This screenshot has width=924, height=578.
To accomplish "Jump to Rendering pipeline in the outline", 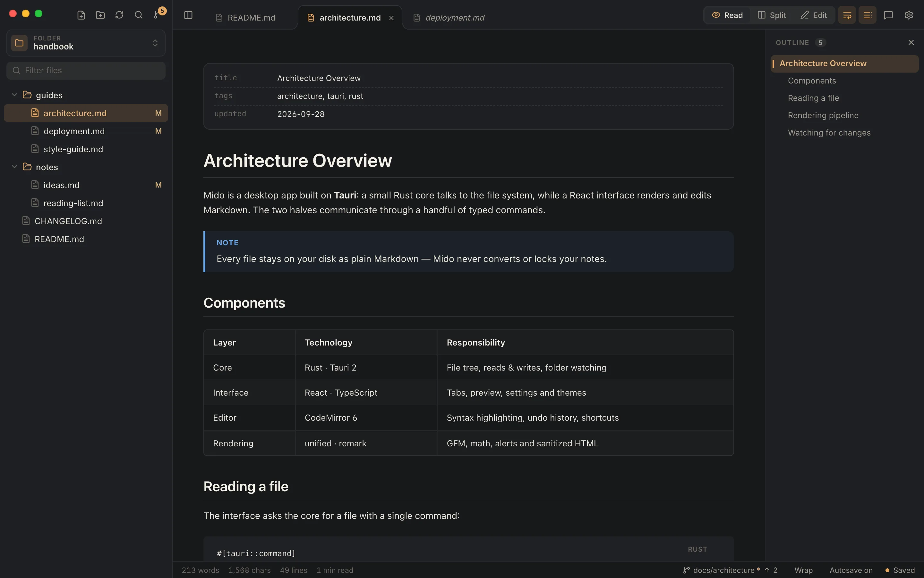I will point(844,116).
